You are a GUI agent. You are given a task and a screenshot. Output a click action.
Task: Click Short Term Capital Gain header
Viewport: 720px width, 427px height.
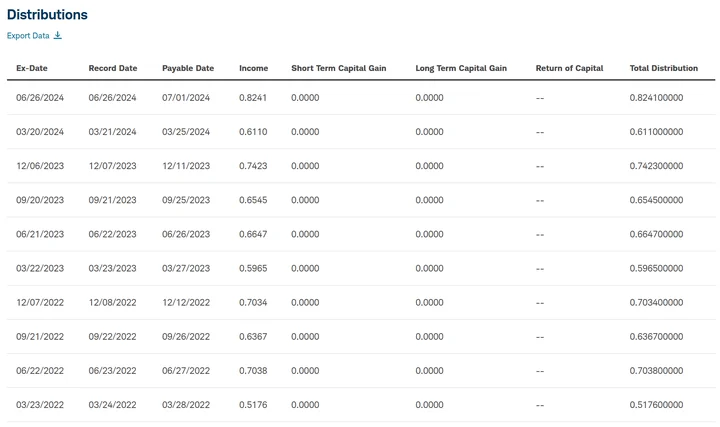338,68
